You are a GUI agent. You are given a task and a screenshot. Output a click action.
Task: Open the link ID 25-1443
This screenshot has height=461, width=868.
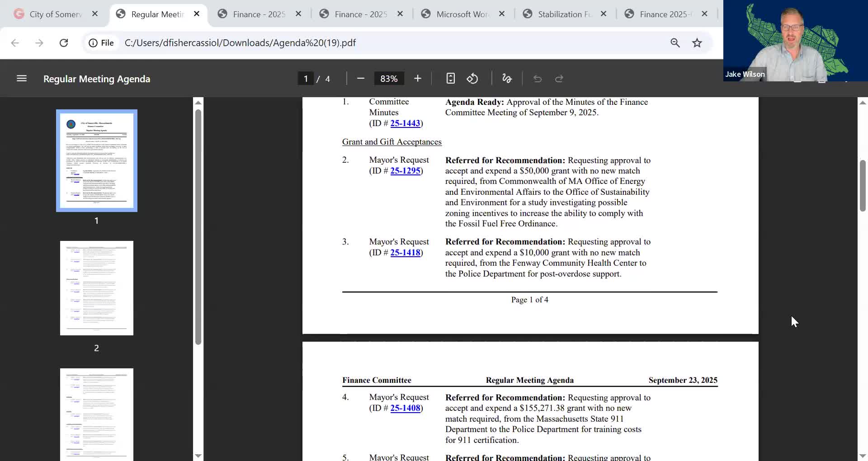(405, 123)
